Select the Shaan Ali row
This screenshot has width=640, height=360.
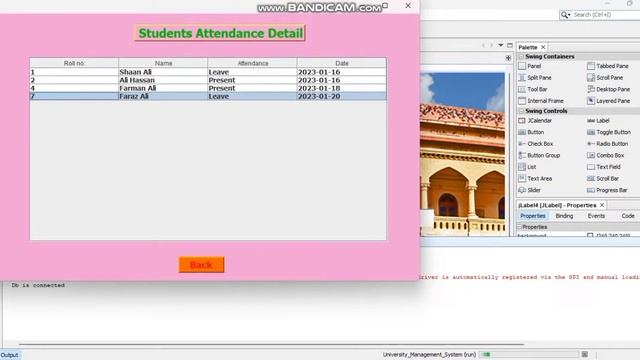click(x=208, y=72)
